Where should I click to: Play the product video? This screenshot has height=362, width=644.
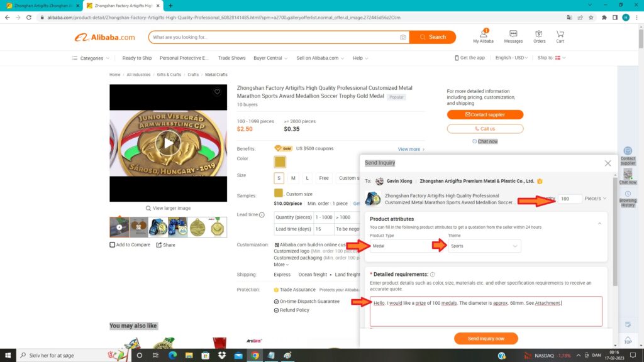pyautogui.click(x=168, y=143)
